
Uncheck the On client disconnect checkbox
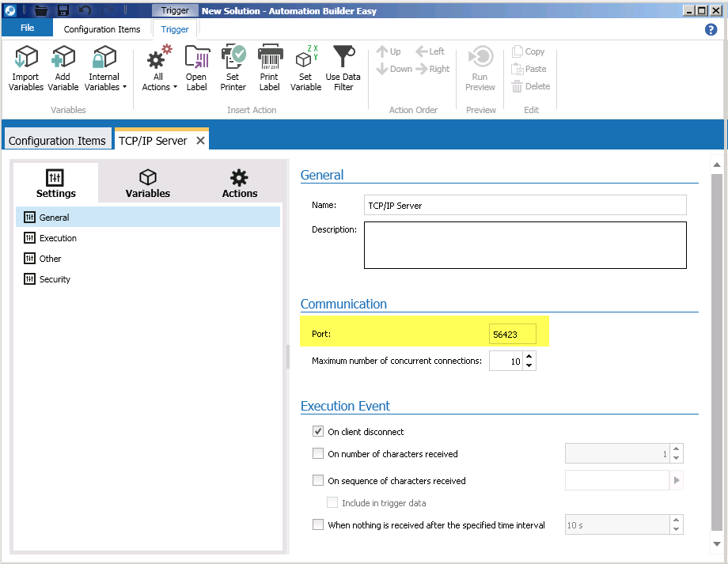click(318, 432)
